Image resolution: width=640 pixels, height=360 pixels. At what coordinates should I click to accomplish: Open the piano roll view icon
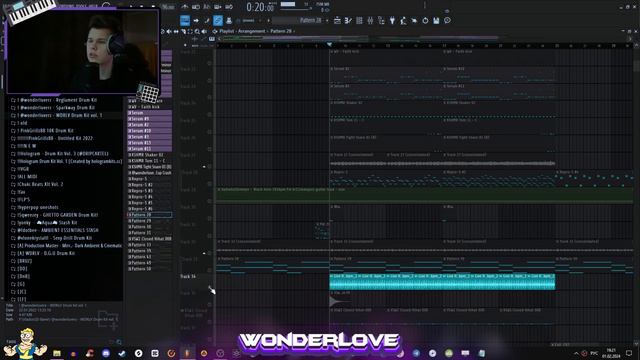348,20
